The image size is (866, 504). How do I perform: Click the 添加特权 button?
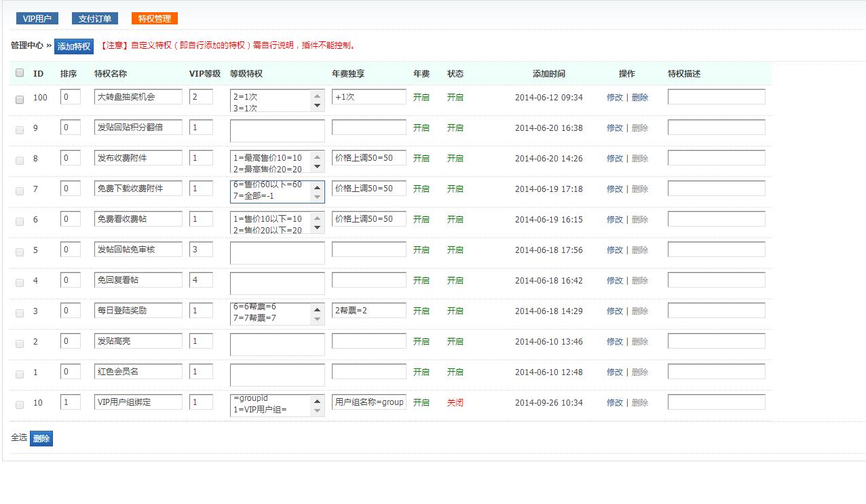[74, 46]
